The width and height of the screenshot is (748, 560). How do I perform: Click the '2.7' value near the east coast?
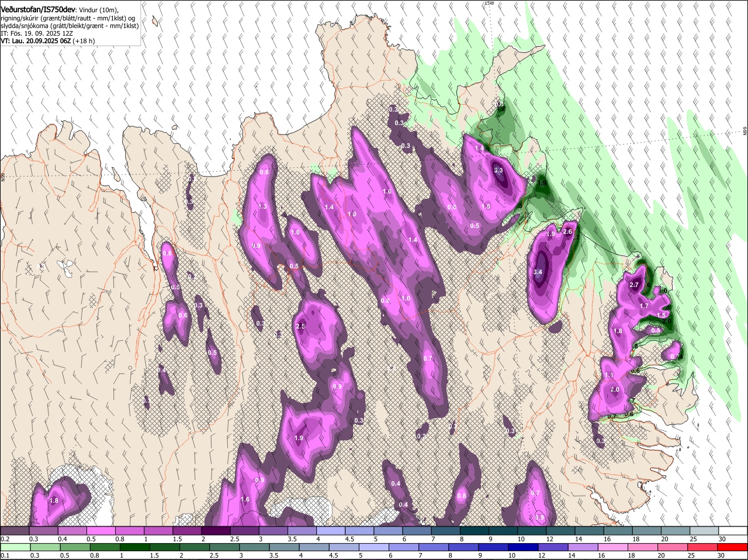tap(635, 285)
